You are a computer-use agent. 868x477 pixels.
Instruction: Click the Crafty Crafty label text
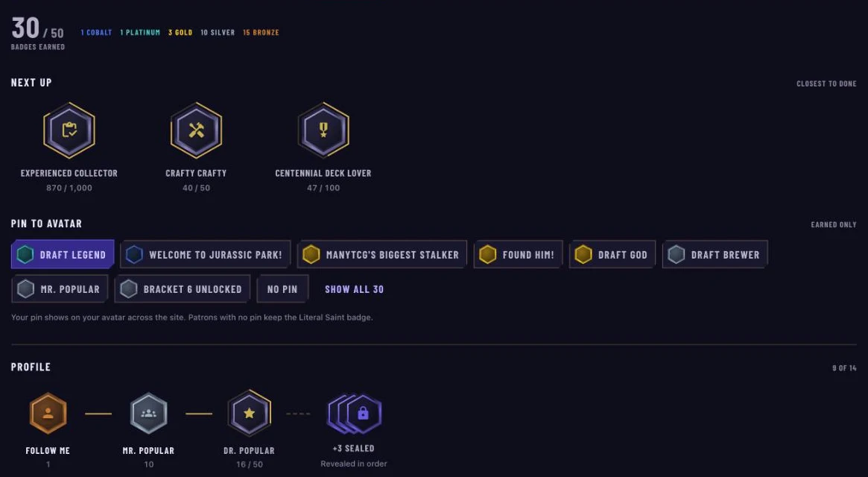pyautogui.click(x=196, y=174)
